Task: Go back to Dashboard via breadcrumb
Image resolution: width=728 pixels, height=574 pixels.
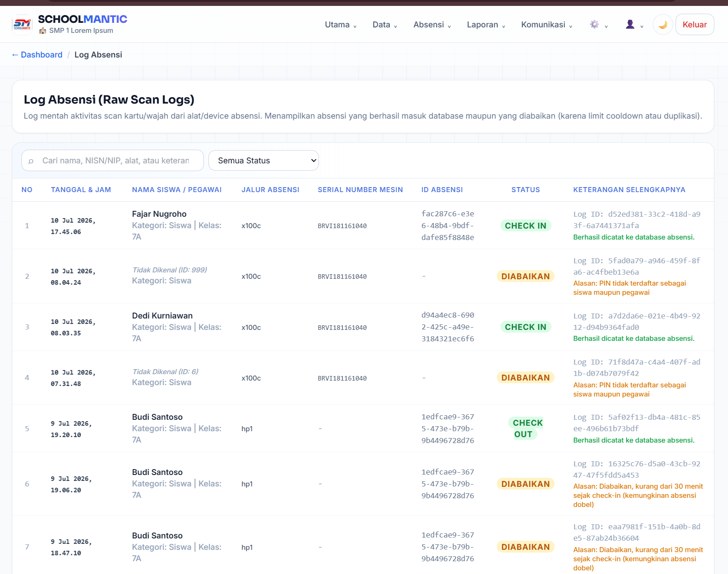Action: [37, 55]
